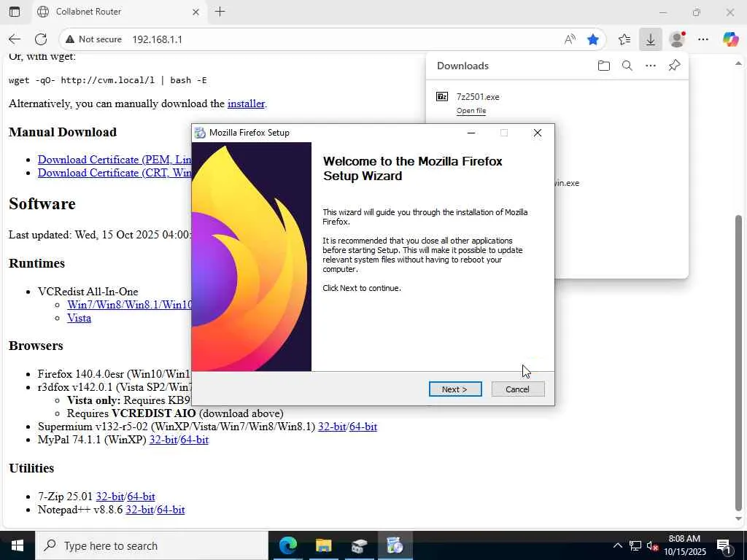
Task: Refresh the Collabnet Router page
Action: pos(41,39)
